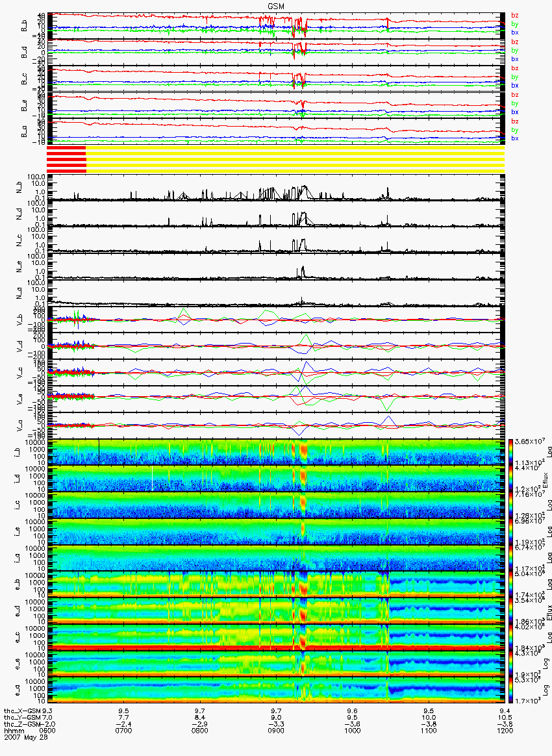Click the i_e ion spectrogram label
The width and height of the screenshot is (552, 756).
18,531
